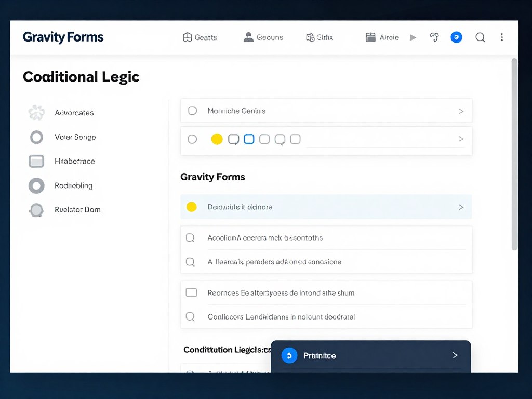
Task: Pick the yellow color swatch in icon row
Action: tap(217, 139)
